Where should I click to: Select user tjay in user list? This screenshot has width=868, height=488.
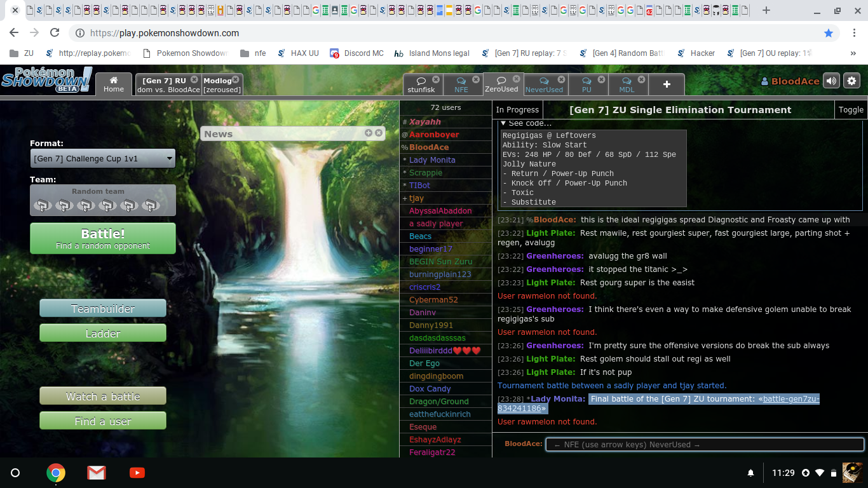point(445,198)
